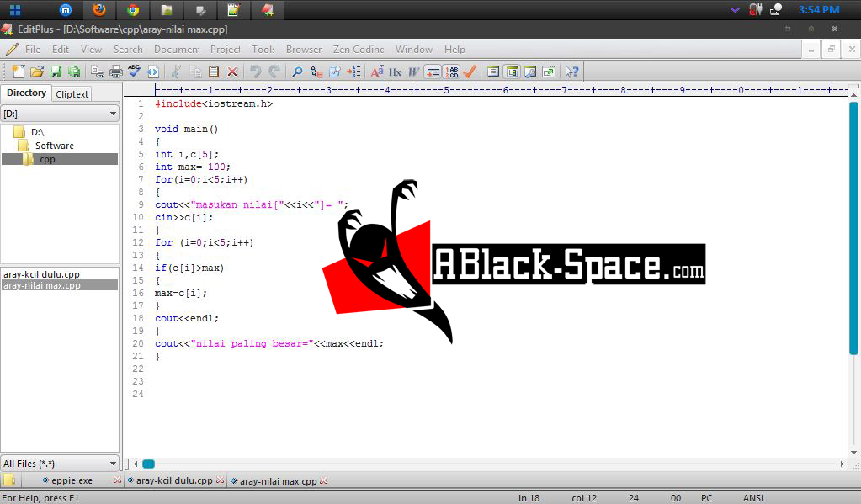Screen dimensions: 861x504
Task: Run the ABC spell check icon
Action: click(x=134, y=72)
